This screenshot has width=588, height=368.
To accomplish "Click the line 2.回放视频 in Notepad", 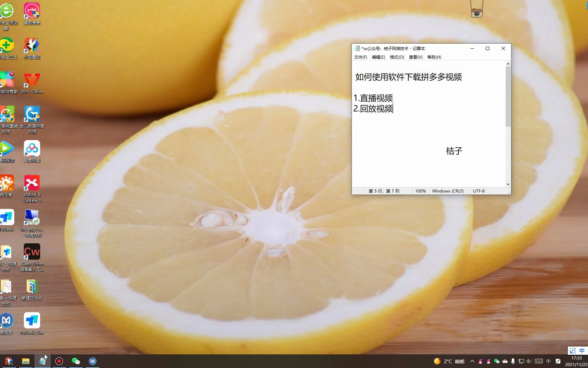I will (x=373, y=109).
